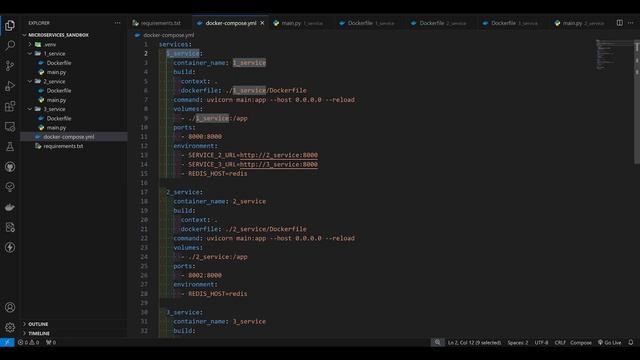Screen dimensions: 640x360
Task: Open requirements.txt in the file tree
Action: click(x=63, y=146)
